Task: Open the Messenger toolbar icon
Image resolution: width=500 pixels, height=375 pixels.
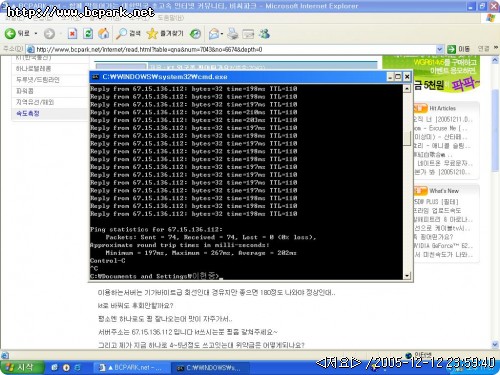Action: point(264,34)
